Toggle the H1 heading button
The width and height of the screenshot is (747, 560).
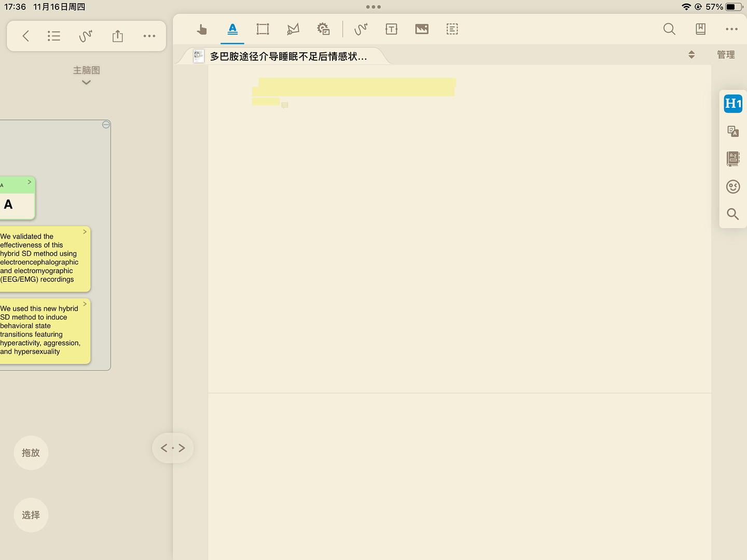(x=733, y=104)
